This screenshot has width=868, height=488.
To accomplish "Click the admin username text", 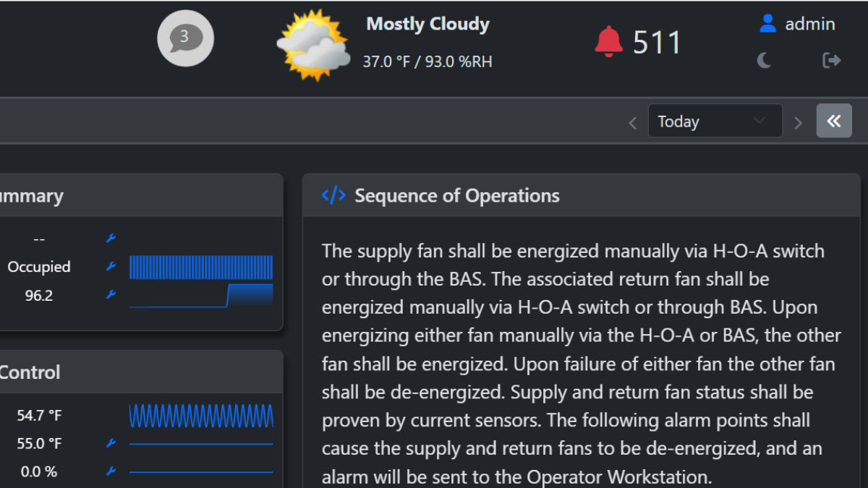I will [x=810, y=23].
